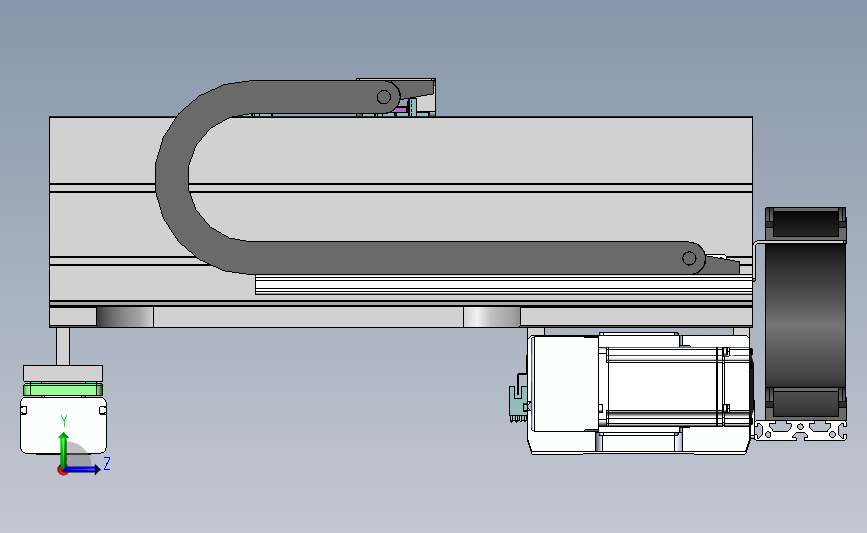Select the wedge-shaped lower cable chain end bracket
Image resolution: width=867 pixels, height=533 pixels.
[722, 265]
